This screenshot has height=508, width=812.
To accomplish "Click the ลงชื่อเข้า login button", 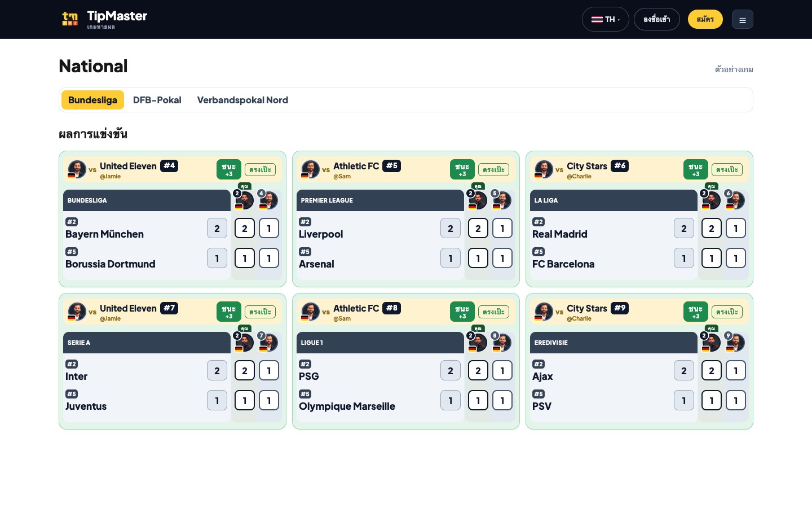I will click(x=656, y=19).
